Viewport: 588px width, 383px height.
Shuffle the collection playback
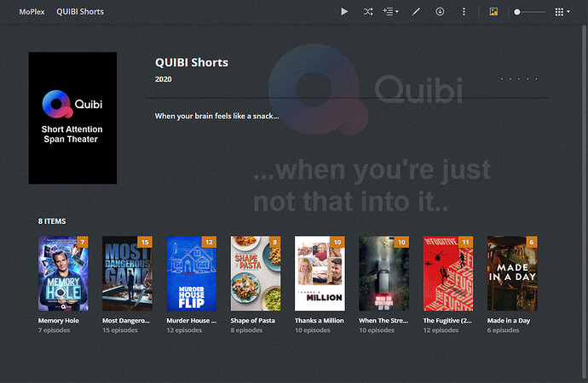tap(368, 12)
